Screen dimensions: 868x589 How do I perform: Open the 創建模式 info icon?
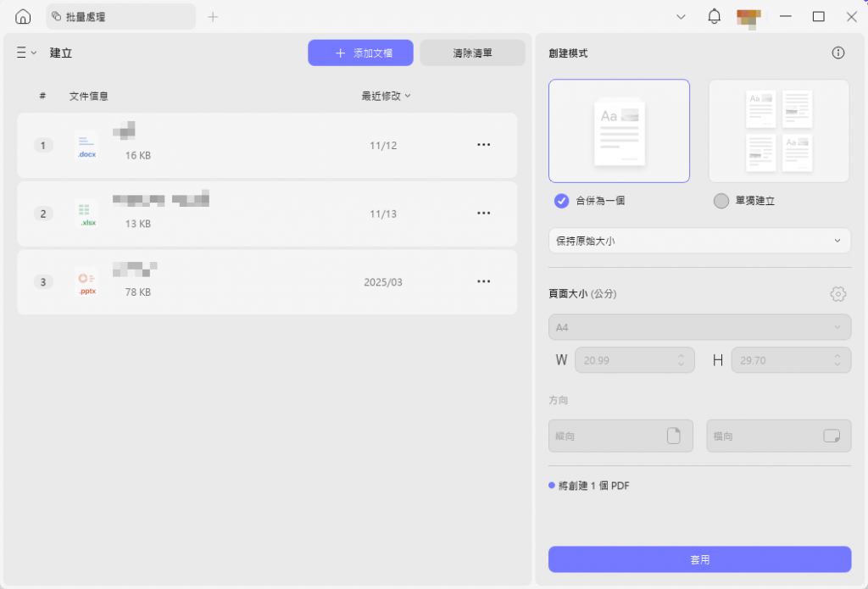838,53
